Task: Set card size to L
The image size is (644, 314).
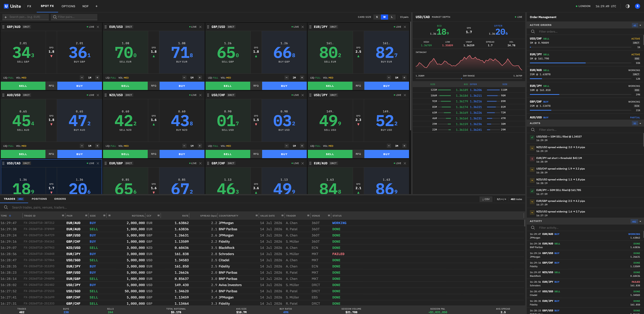Action: tap(392, 17)
